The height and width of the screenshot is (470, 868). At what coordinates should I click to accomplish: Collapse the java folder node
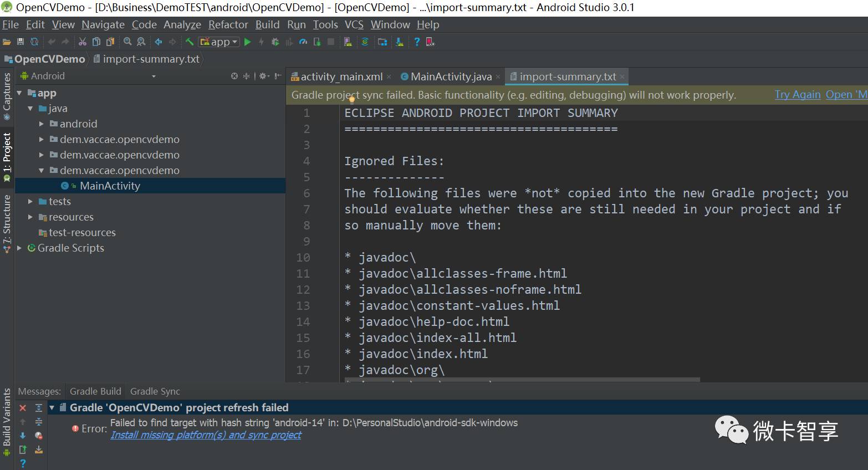tap(30, 109)
